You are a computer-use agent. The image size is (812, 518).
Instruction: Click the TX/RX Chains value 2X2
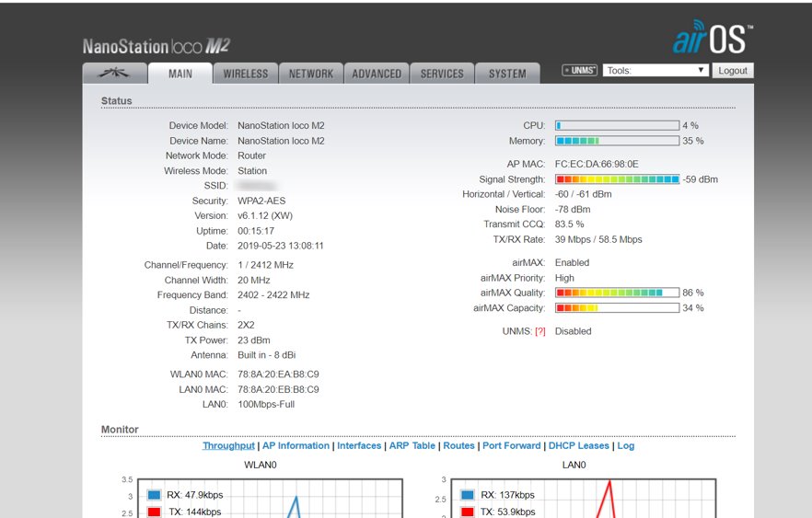pyautogui.click(x=246, y=325)
